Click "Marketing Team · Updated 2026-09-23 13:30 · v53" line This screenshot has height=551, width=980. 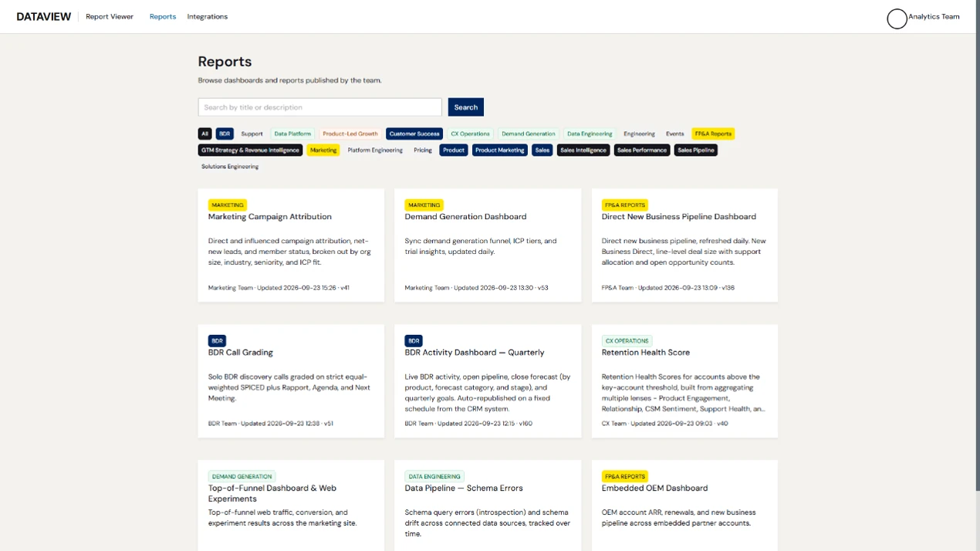[x=477, y=288]
